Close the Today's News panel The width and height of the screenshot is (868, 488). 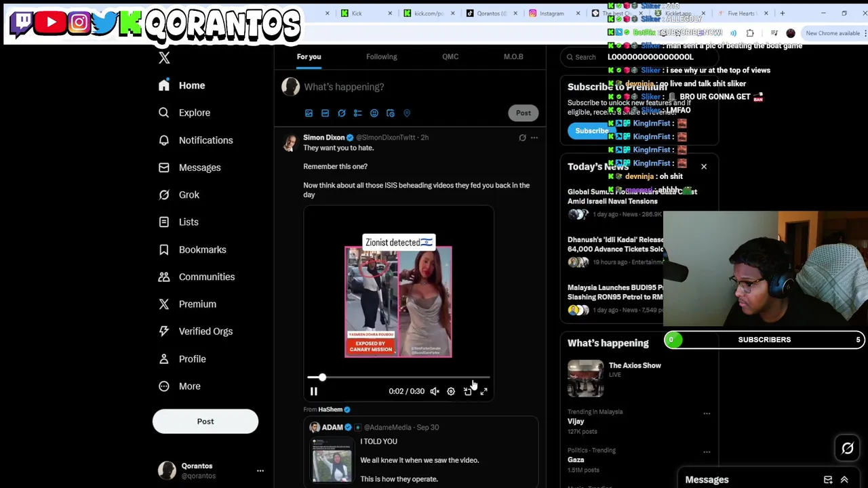[704, 167]
